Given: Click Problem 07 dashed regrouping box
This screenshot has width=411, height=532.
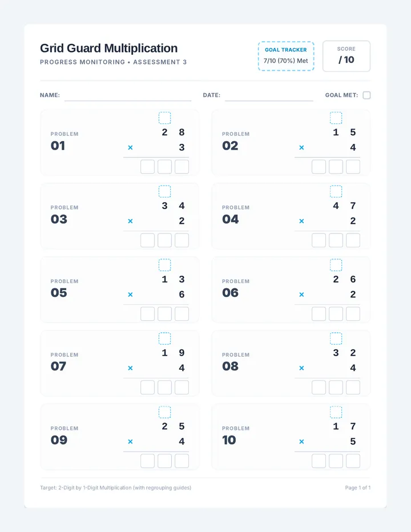Looking at the screenshot, I should point(164,338).
